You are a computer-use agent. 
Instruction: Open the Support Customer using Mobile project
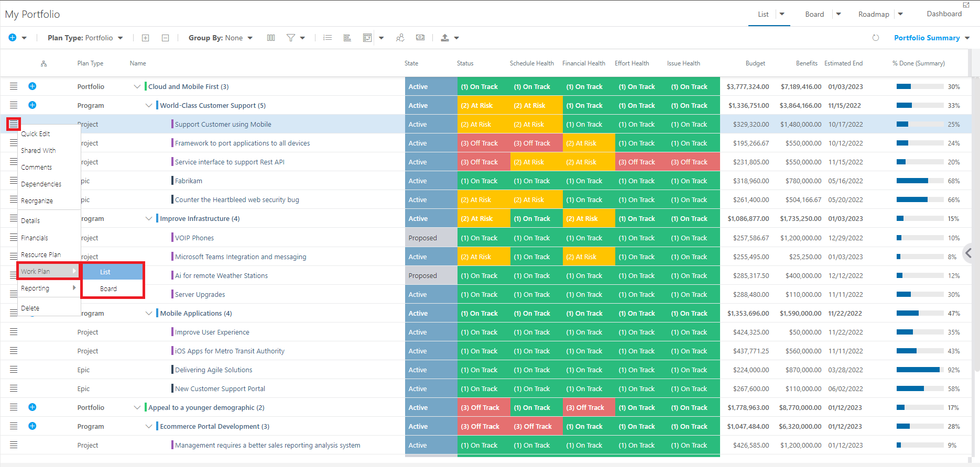click(223, 124)
